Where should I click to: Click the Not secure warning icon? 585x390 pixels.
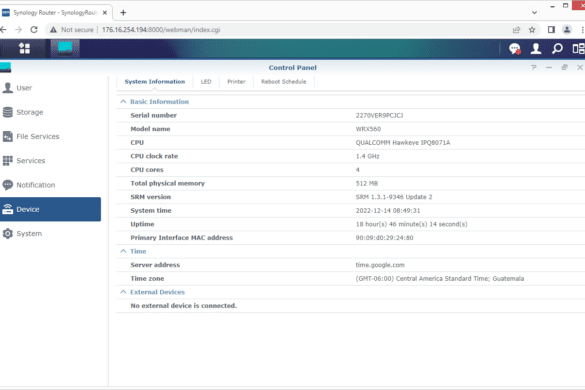tap(53, 29)
